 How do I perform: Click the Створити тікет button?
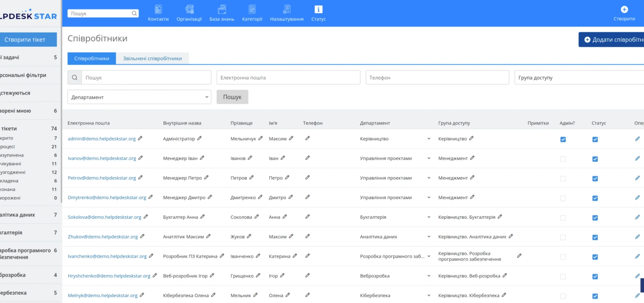pos(25,40)
